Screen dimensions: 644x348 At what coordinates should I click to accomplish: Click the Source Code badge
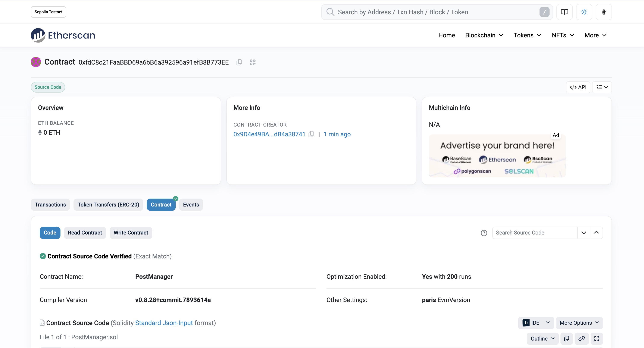pos(48,87)
